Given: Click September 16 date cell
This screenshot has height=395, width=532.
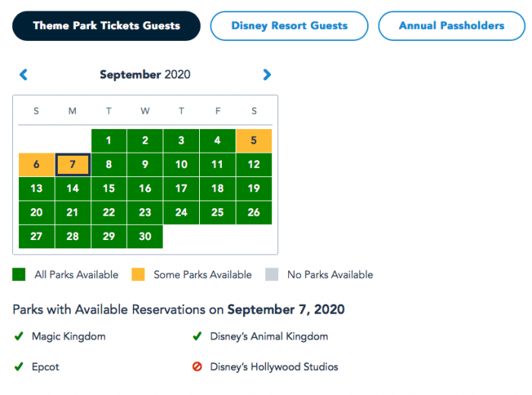Looking at the screenshot, I should tap(145, 188).
